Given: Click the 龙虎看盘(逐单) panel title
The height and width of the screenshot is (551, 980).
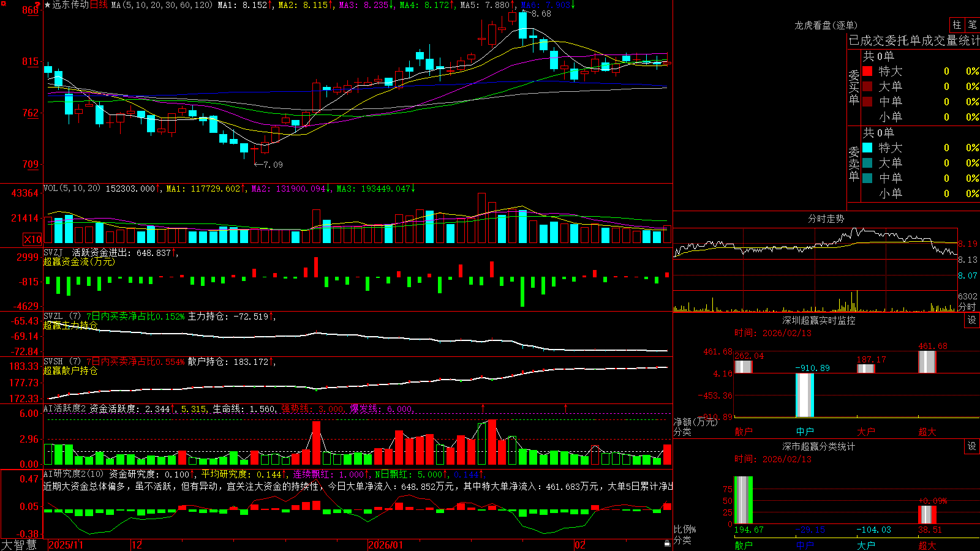Looking at the screenshot, I should 826,25.
